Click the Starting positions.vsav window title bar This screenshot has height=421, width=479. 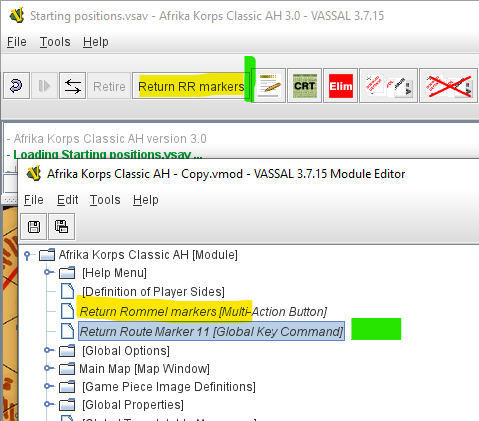click(x=239, y=16)
